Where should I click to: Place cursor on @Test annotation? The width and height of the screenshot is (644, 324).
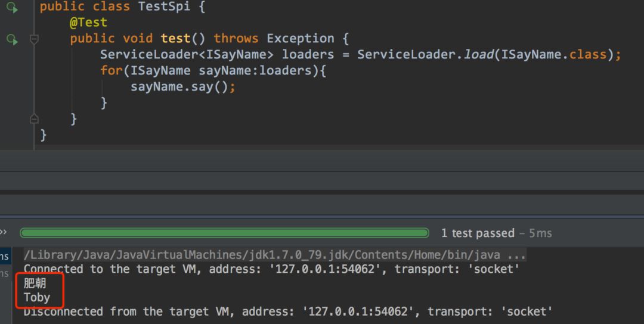click(88, 22)
